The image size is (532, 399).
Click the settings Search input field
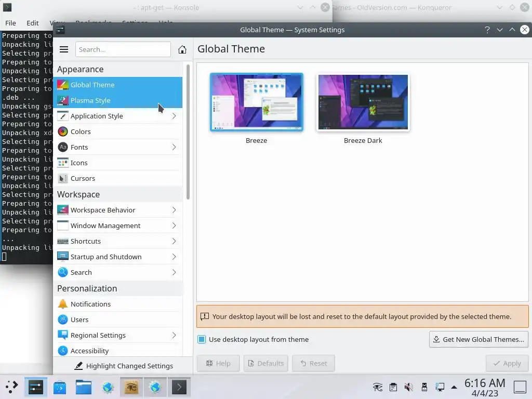click(123, 49)
